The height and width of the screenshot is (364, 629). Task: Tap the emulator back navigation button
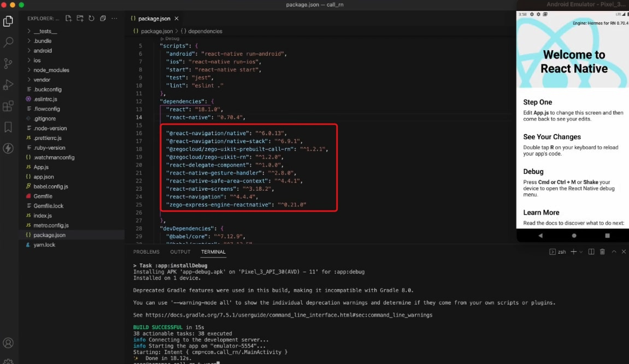540,235
